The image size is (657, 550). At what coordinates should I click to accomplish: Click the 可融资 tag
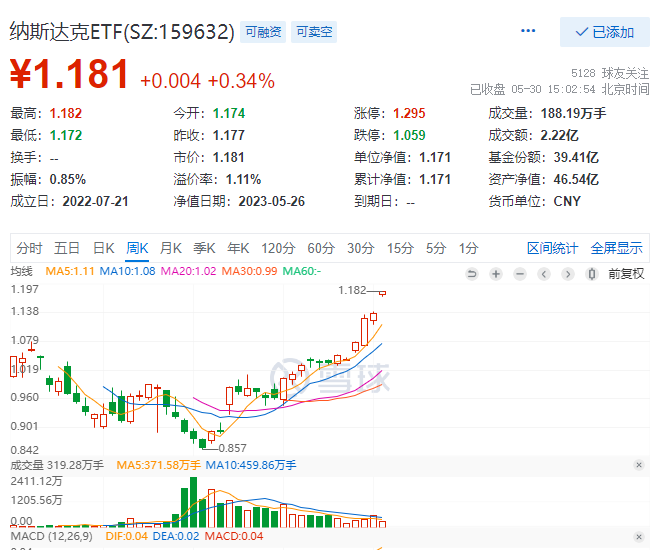(263, 32)
